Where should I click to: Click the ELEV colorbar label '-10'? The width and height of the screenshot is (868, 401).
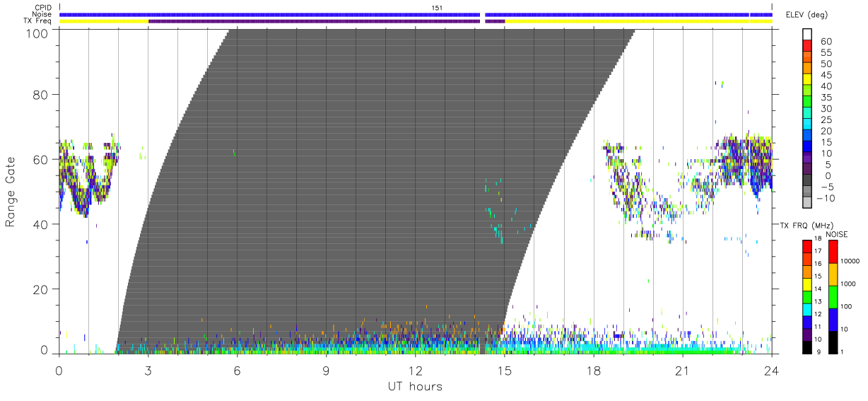point(826,198)
